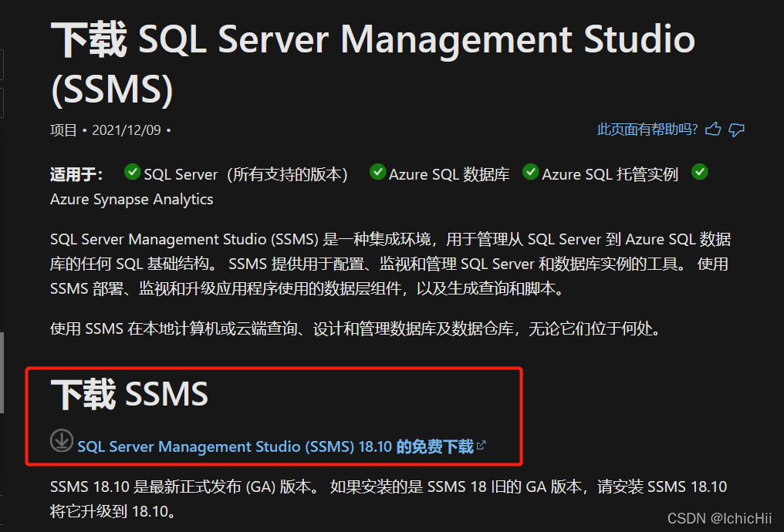The width and height of the screenshot is (784, 532).
Task: Click the 项目 article type label
Action: [63, 130]
